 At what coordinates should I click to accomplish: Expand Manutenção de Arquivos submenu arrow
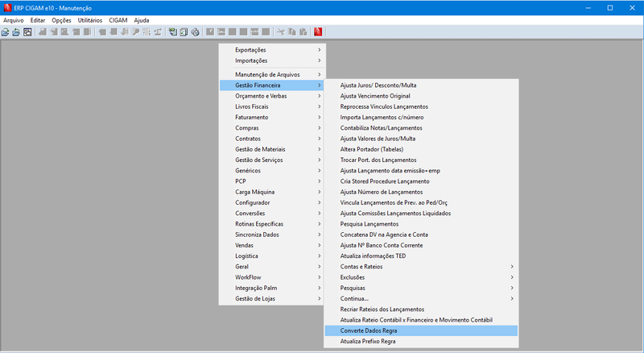(x=319, y=74)
